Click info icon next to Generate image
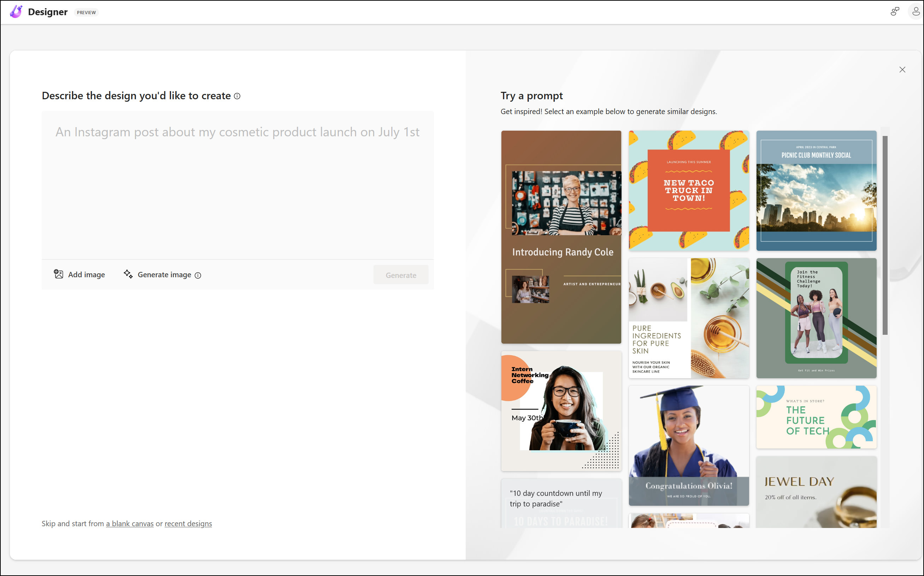 click(x=198, y=275)
